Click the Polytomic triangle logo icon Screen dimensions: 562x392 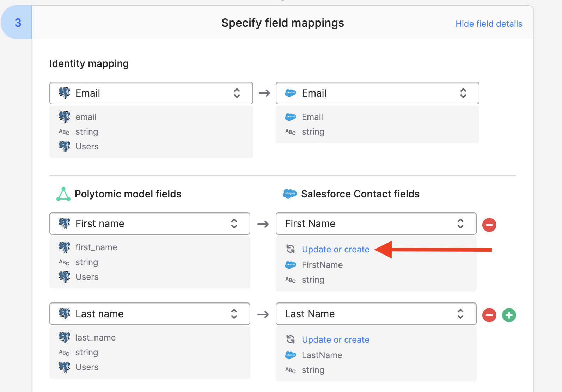[x=63, y=194]
